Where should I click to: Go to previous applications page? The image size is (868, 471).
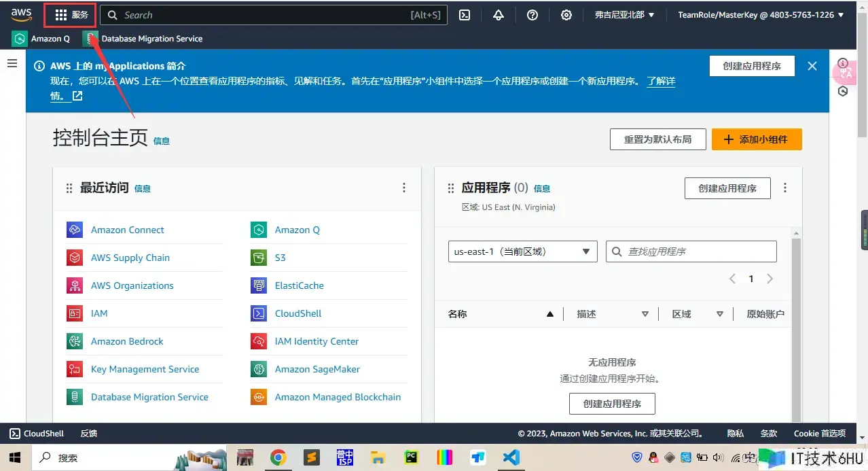pyautogui.click(x=733, y=279)
